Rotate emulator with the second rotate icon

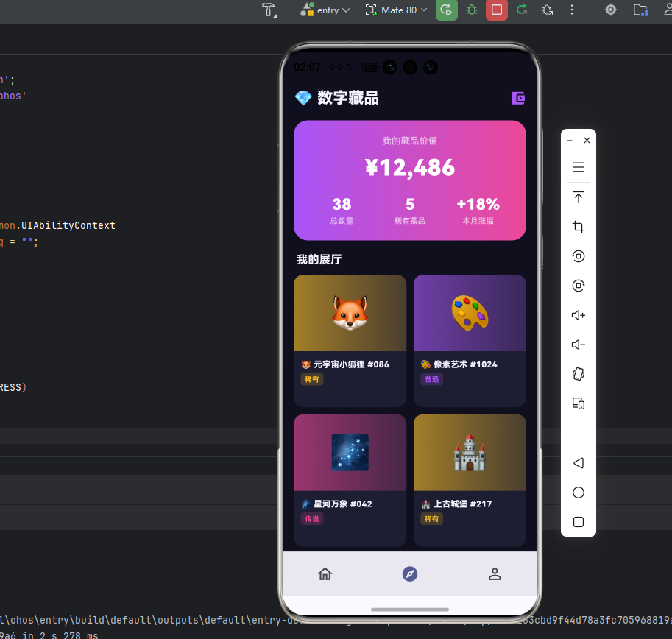[x=578, y=286]
